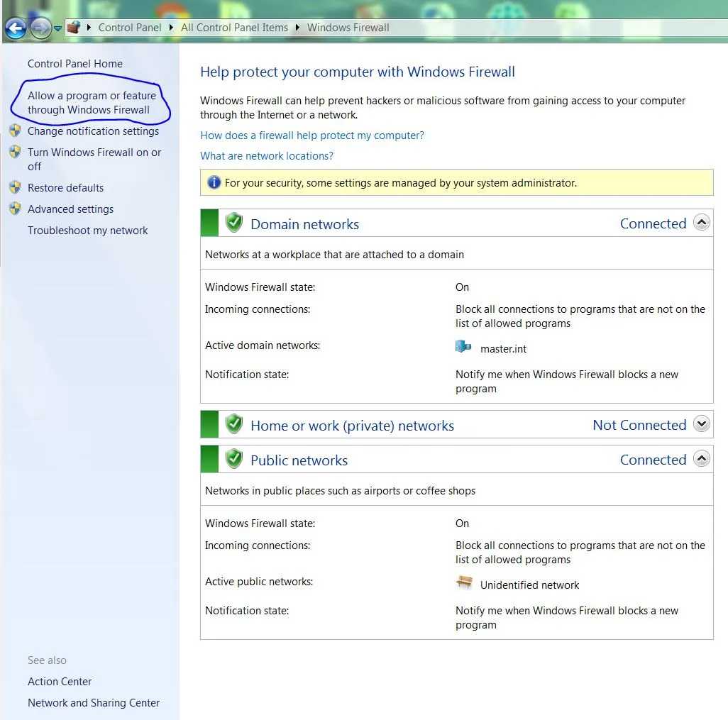
Task: Click the Domain networks heading
Action: [x=305, y=224]
